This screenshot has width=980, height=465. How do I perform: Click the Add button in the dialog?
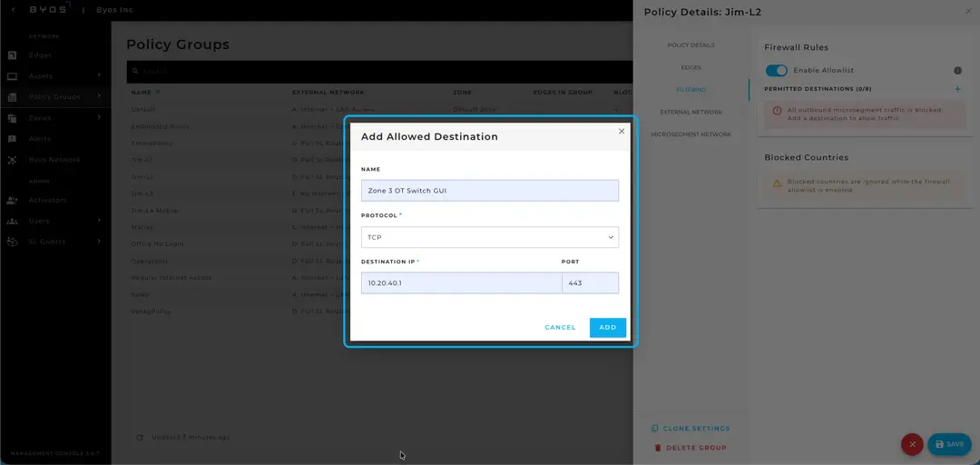coord(607,327)
